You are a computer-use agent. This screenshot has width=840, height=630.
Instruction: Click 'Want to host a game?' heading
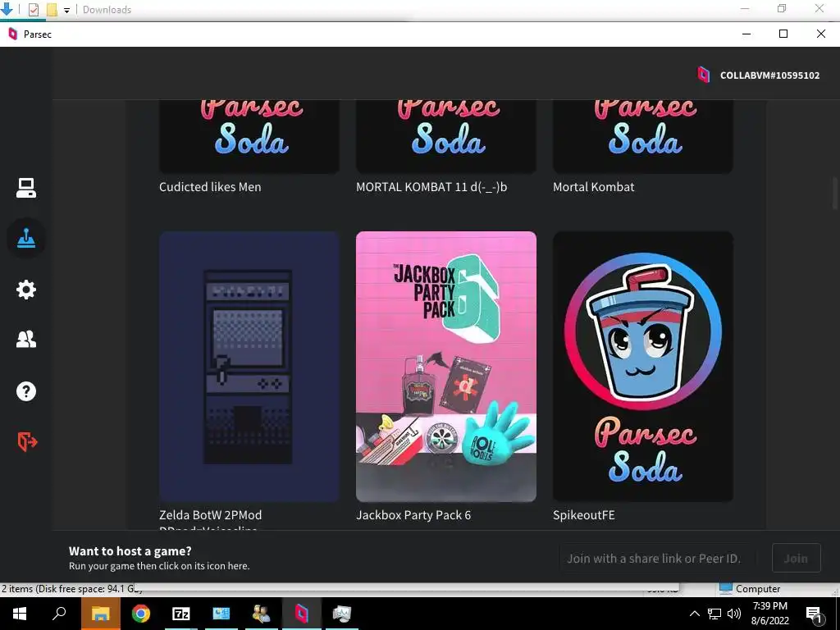pos(130,550)
